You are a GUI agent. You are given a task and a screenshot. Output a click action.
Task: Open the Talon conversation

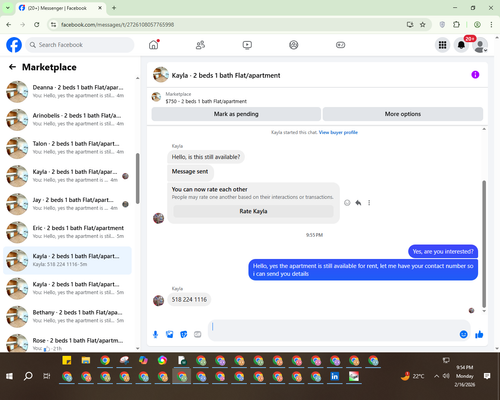67,148
